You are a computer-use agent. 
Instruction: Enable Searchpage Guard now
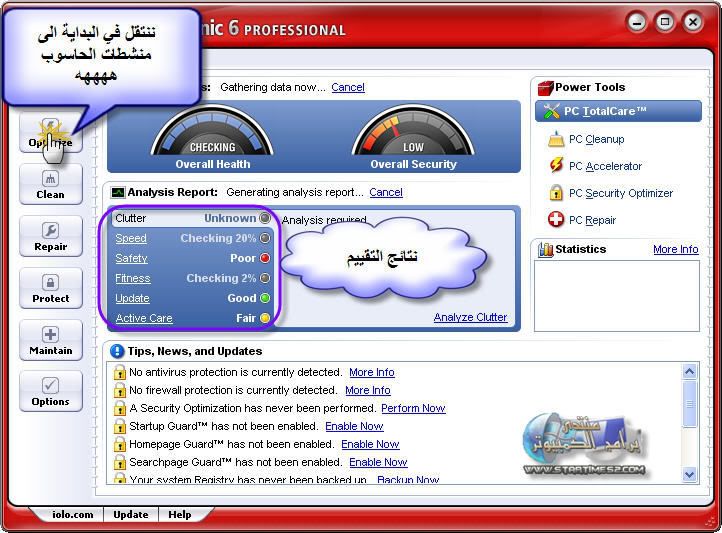tap(378, 462)
